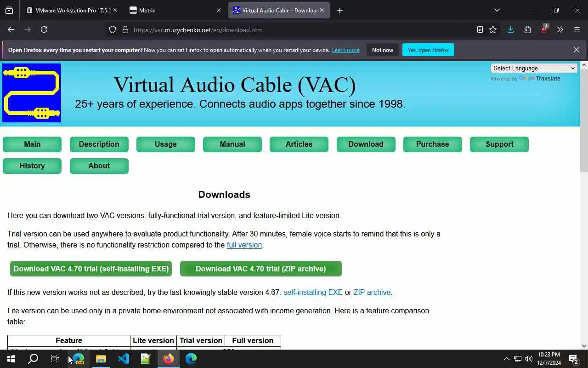Go back using the browser back arrow
The image size is (588, 368).
point(11,29)
